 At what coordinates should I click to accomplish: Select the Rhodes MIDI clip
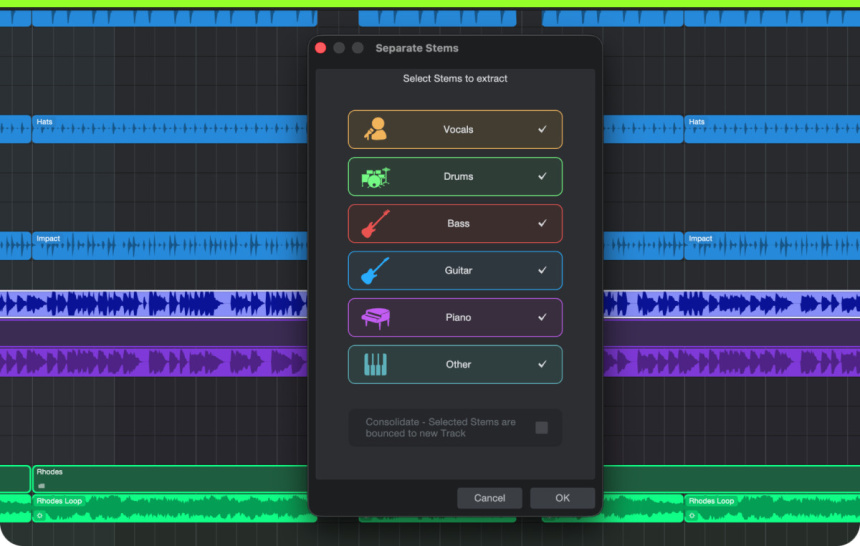[169, 479]
